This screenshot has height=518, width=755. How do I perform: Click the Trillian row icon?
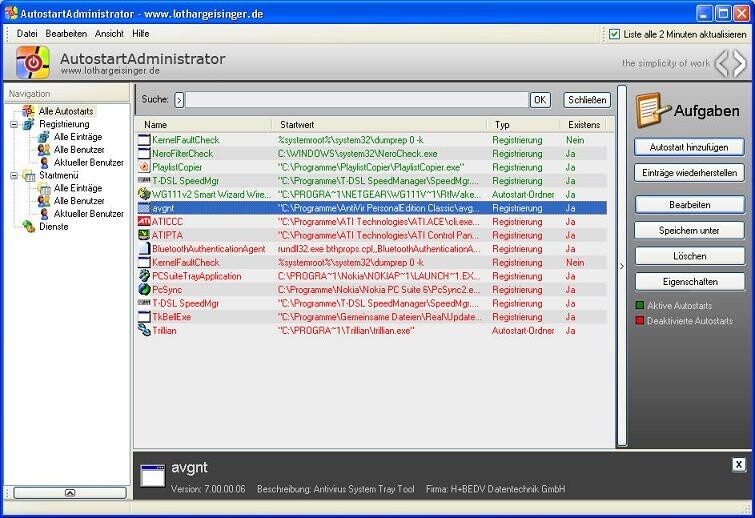coord(144,330)
